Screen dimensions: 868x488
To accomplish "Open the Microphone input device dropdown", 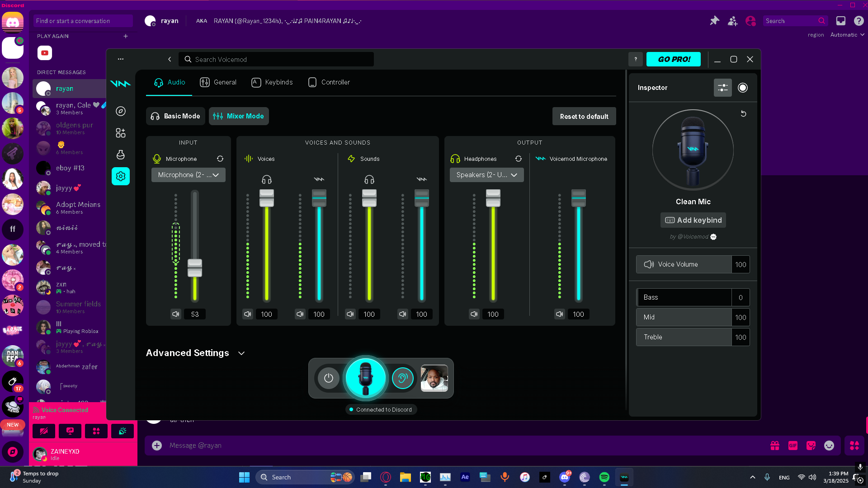I will pyautogui.click(x=188, y=175).
